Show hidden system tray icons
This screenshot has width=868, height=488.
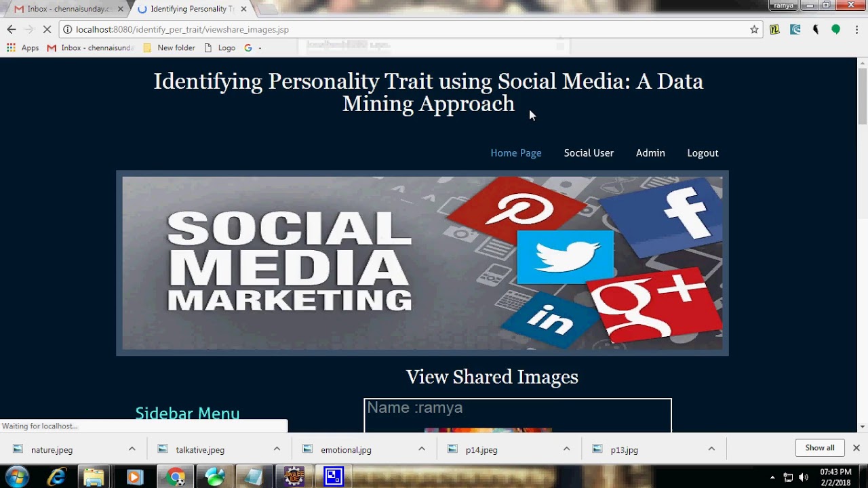click(773, 478)
